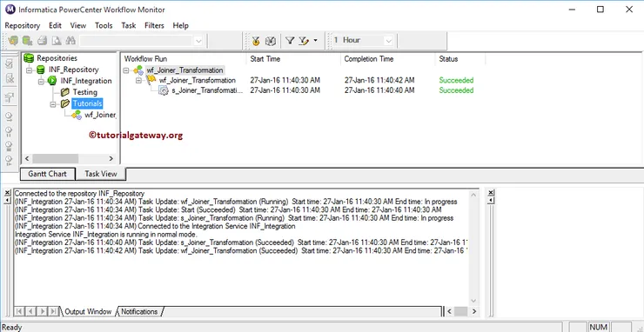This screenshot has width=644, height=332.
Task: Open the Repository menu
Action: click(22, 25)
